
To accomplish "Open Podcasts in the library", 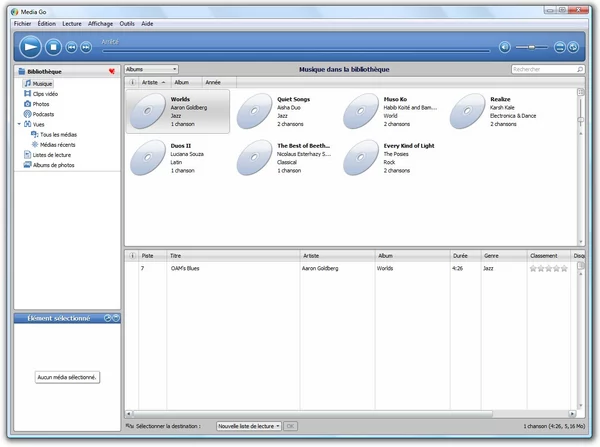I will coord(39,114).
